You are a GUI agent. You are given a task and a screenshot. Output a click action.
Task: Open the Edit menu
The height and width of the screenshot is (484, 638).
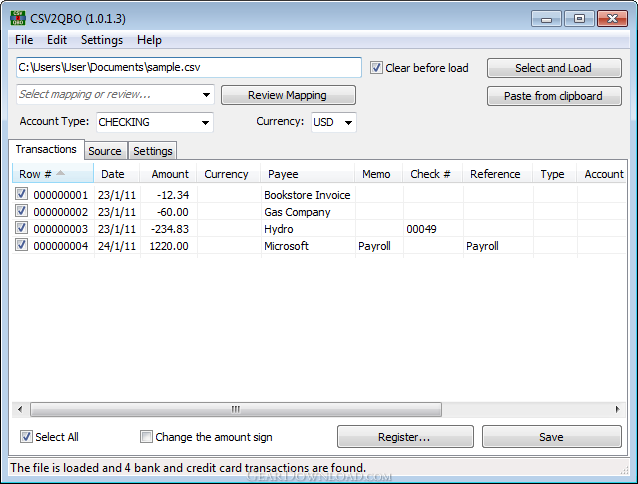57,40
